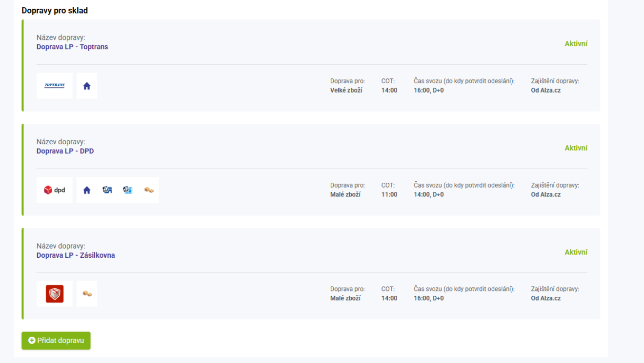
Task: Open the Doprava LP - Toptrans link
Action: (x=72, y=47)
